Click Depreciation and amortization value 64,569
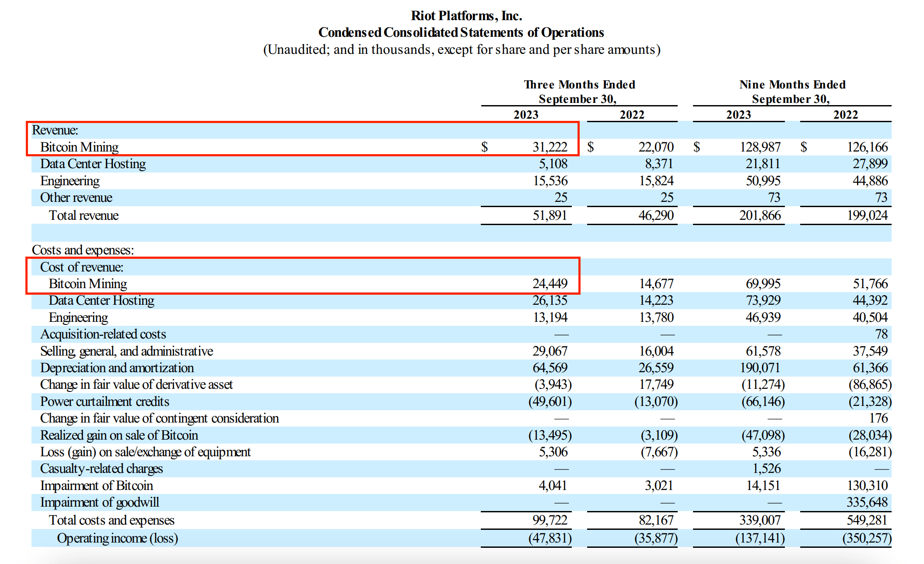This screenshot has height=564, width=924. pos(549,368)
